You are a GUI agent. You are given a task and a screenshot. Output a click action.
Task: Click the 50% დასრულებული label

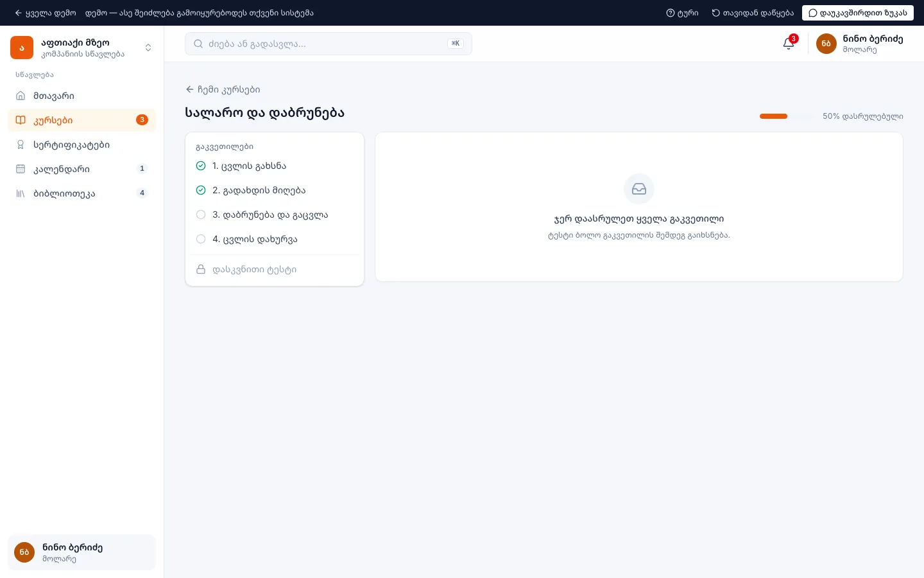pyautogui.click(x=863, y=116)
